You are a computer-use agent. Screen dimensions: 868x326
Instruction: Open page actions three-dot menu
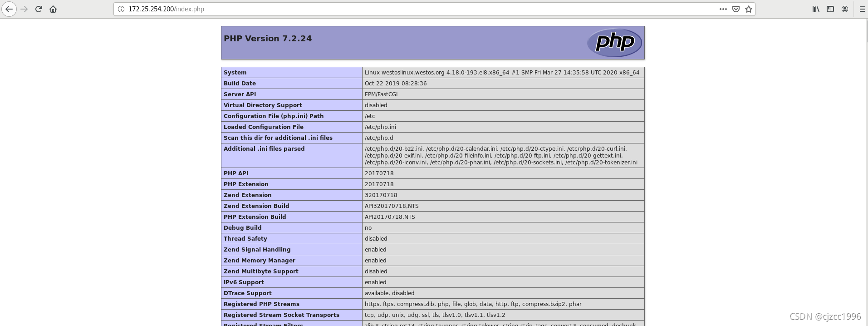(723, 9)
